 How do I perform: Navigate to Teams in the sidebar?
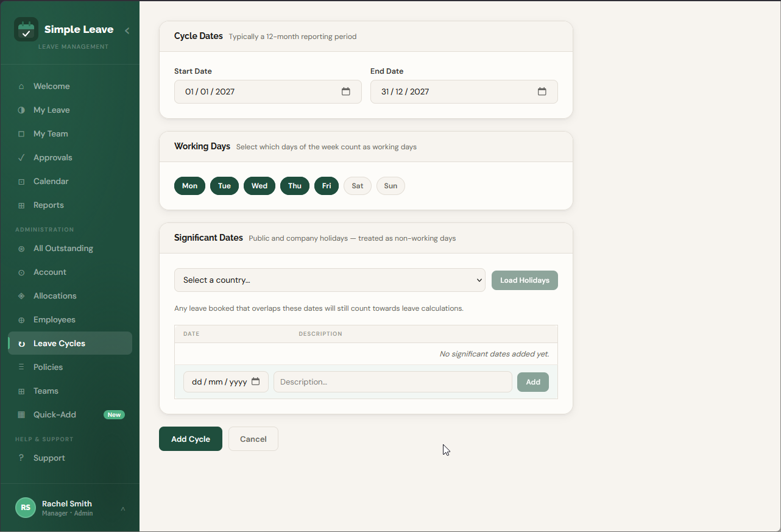click(70, 391)
